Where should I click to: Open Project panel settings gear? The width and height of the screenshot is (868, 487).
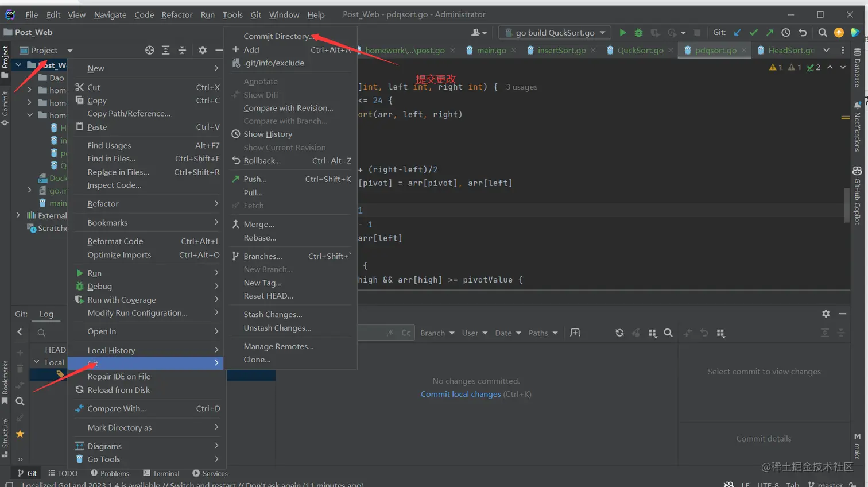[x=203, y=50]
